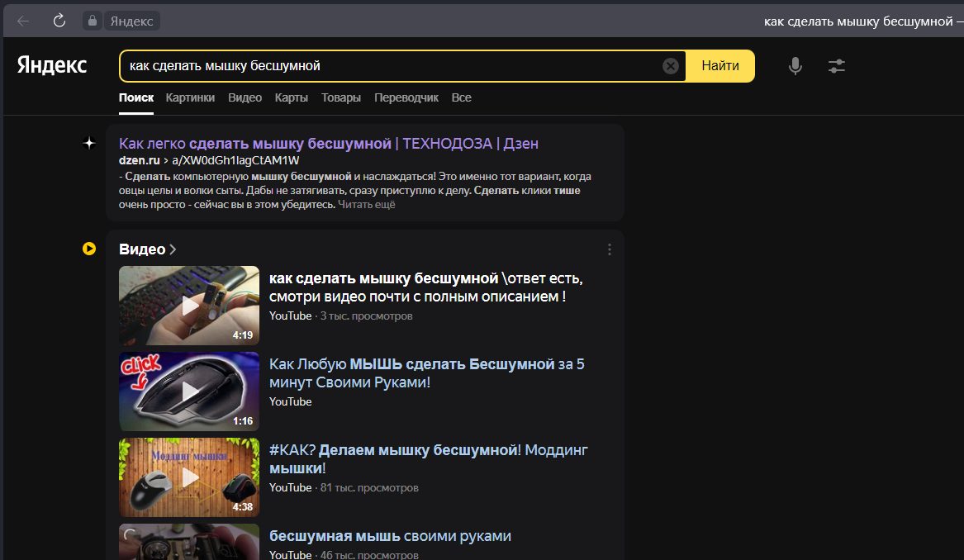Click YouTube source under the 3 тыс. просмотров video
964x560 pixels.
coord(290,316)
